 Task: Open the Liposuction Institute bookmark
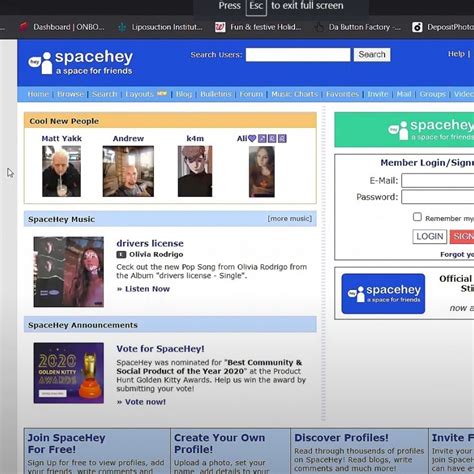coord(160,27)
